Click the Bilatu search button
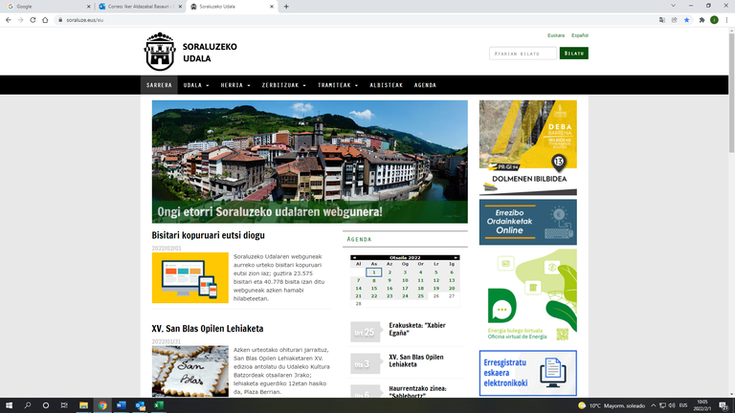735x413 pixels. click(574, 53)
